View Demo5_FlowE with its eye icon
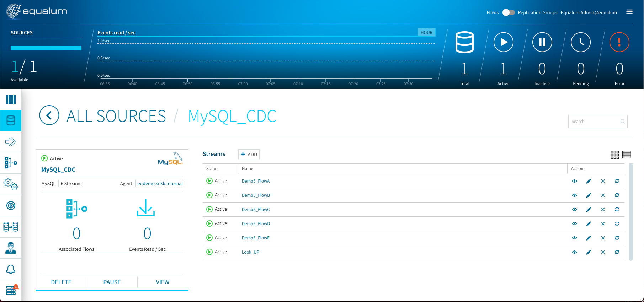The width and height of the screenshot is (644, 302). pos(574,238)
